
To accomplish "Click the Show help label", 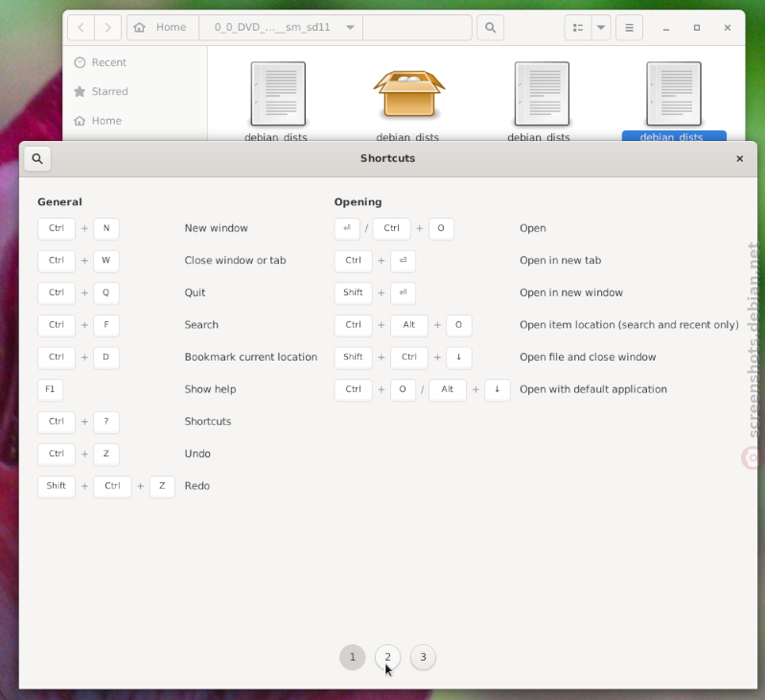I will click(x=210, y=389).
